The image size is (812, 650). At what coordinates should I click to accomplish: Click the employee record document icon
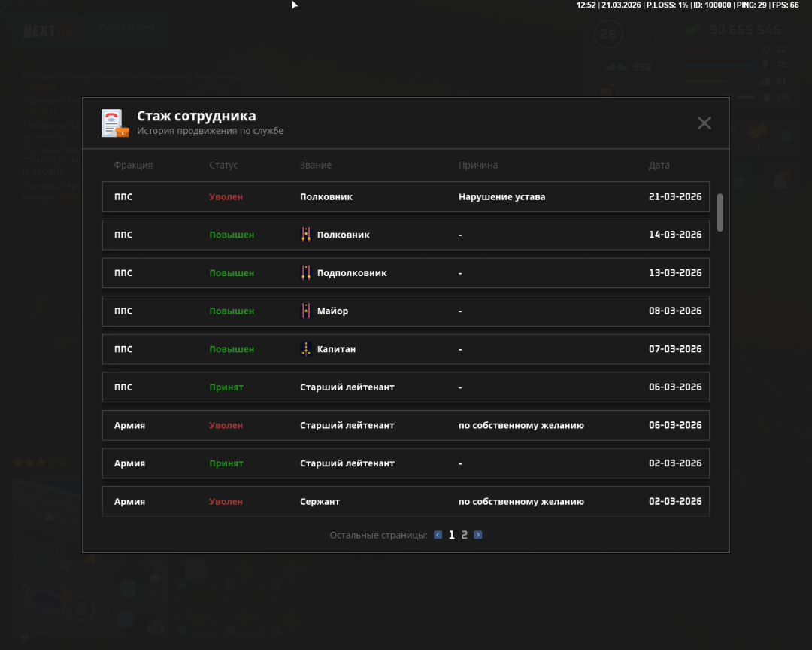coord(115,123)
